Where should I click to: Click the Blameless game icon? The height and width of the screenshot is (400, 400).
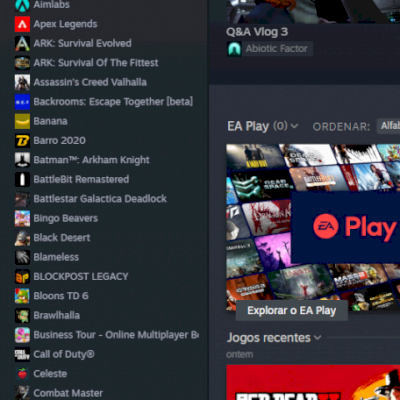tap(22, 257)
